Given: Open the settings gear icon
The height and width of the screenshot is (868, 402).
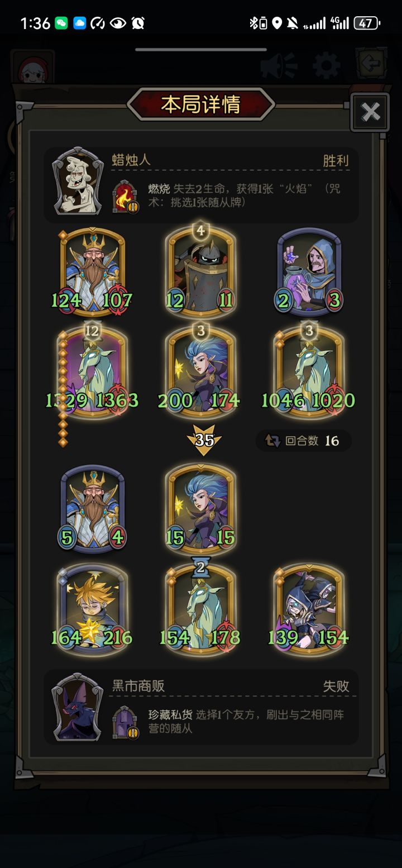Looking at the screenshot, I should 327,66.
